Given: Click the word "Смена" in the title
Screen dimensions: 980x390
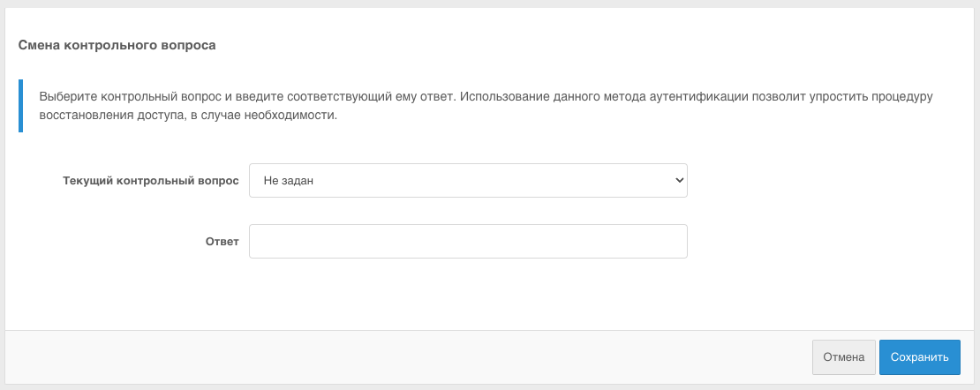Looking at the screenshot, I should (40, 44).
